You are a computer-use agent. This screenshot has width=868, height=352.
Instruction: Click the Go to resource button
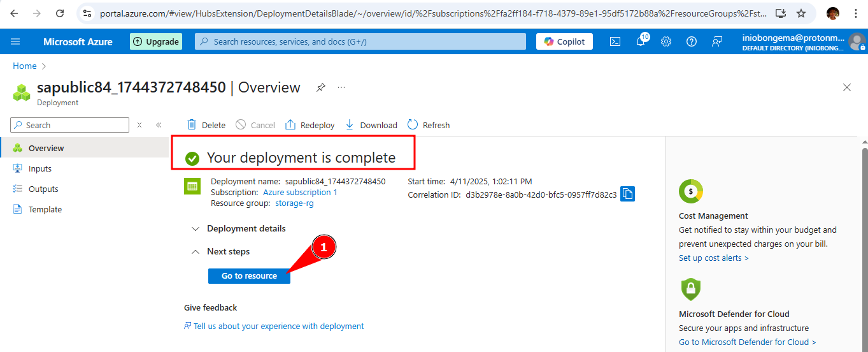tap(249, 276)
